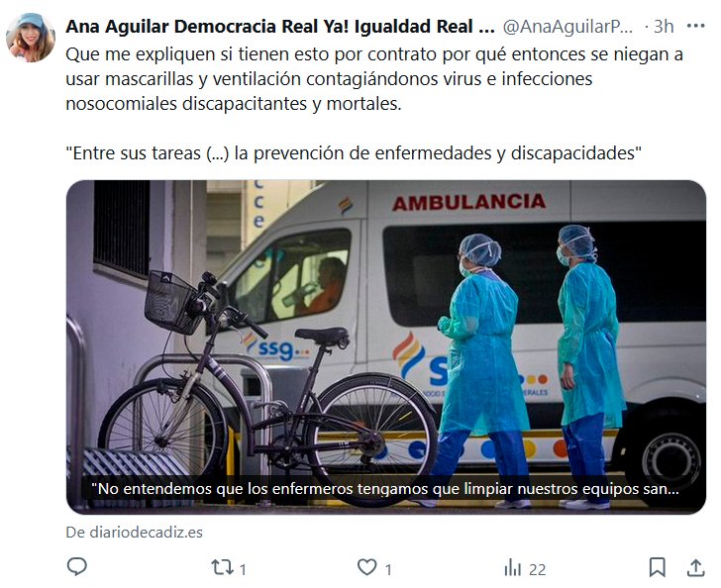
Task: Open Ana Aguilar Democracia Real Ya display name
Action: coord(280,27)
